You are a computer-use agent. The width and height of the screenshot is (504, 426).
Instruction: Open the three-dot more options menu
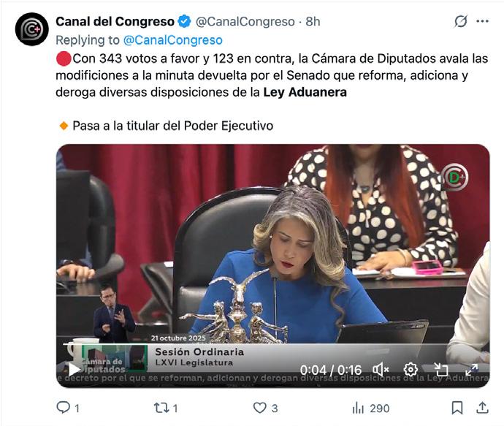(483, 21)
